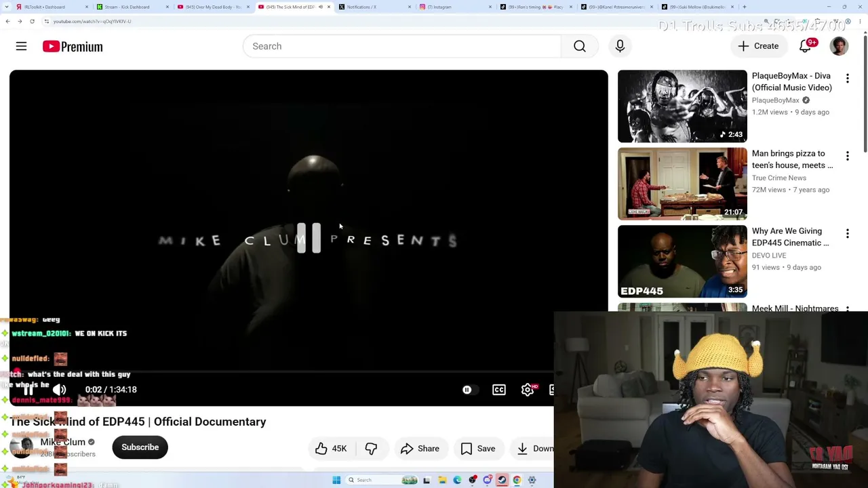The width and height of the screenshot is (868, 488).
Task: Open Windows Settings gear on taskbar
Action: [532, 480]
